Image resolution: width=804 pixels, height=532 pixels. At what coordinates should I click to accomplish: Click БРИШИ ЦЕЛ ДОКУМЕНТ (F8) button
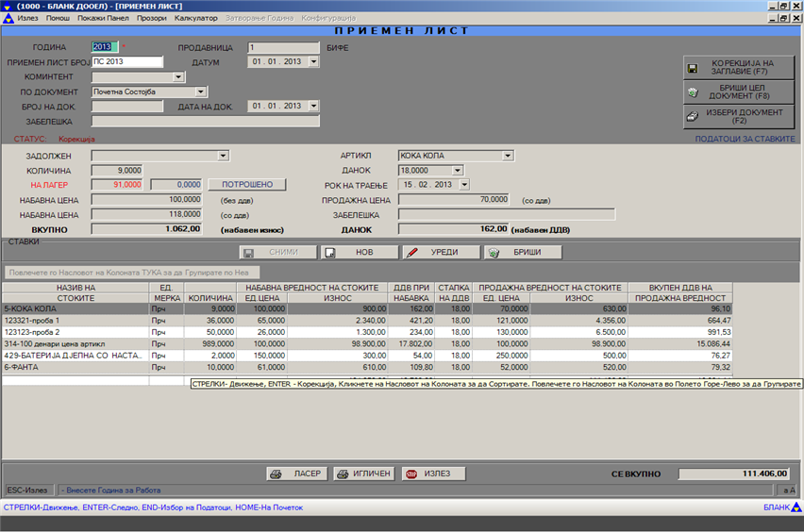739,91
